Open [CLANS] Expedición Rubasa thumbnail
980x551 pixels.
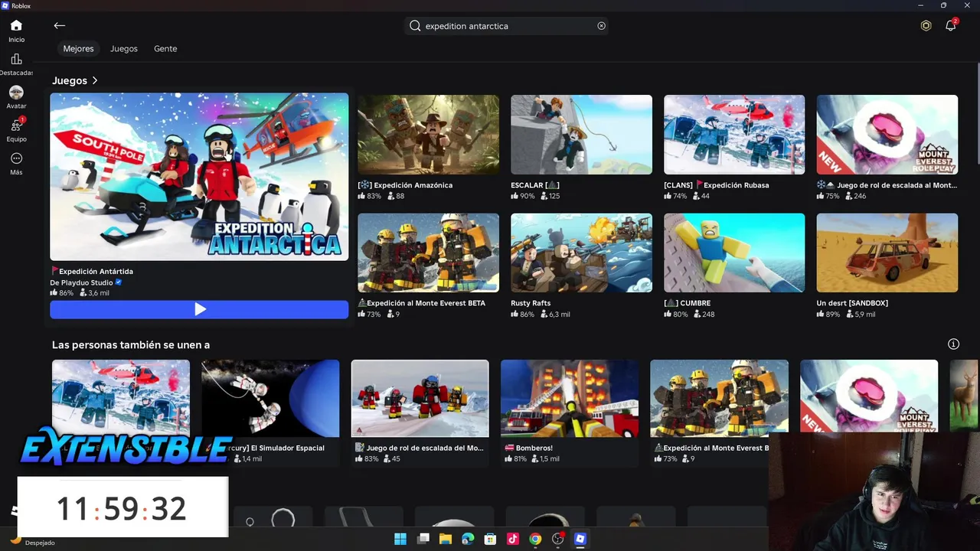coord(734,135)
